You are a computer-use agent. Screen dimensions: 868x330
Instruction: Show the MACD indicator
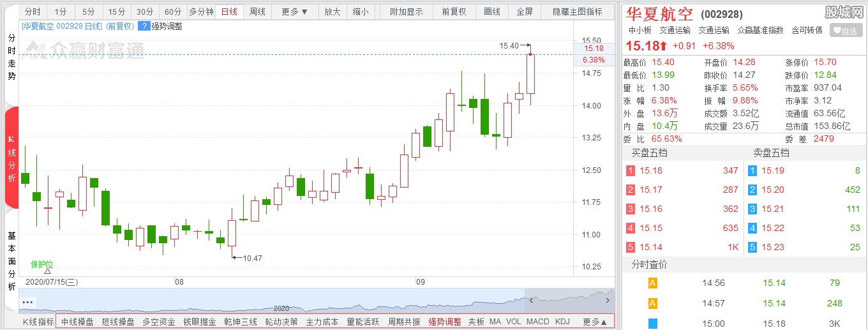point(538,322)
